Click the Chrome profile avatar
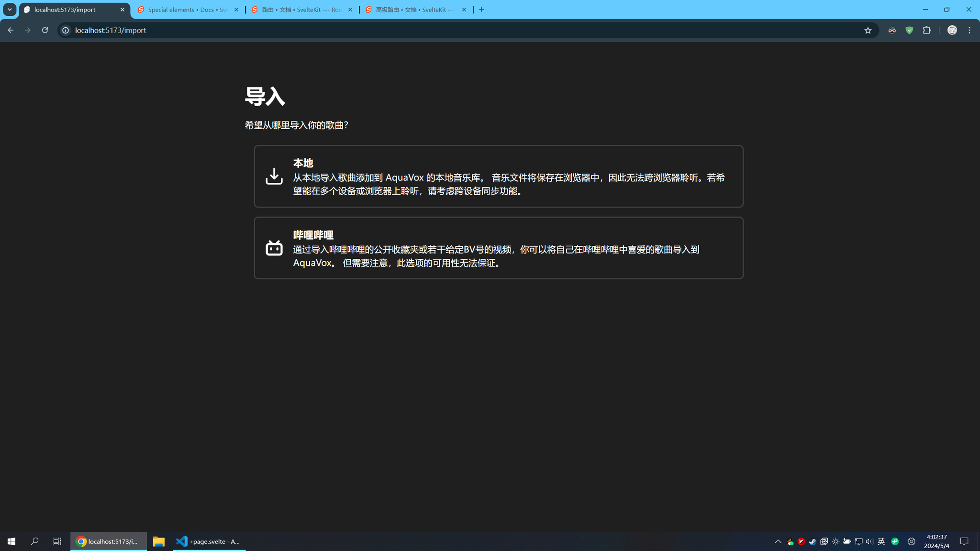 pos(951,30)
